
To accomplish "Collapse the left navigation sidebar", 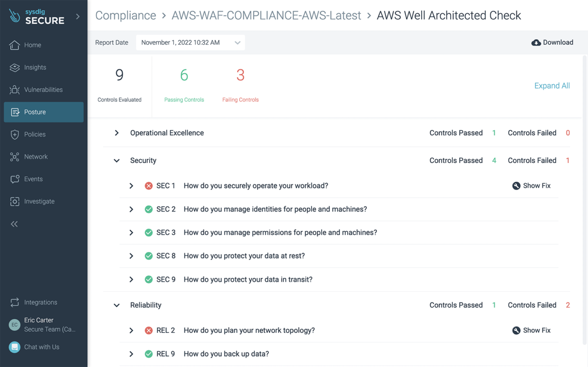I will coord(14,223).
